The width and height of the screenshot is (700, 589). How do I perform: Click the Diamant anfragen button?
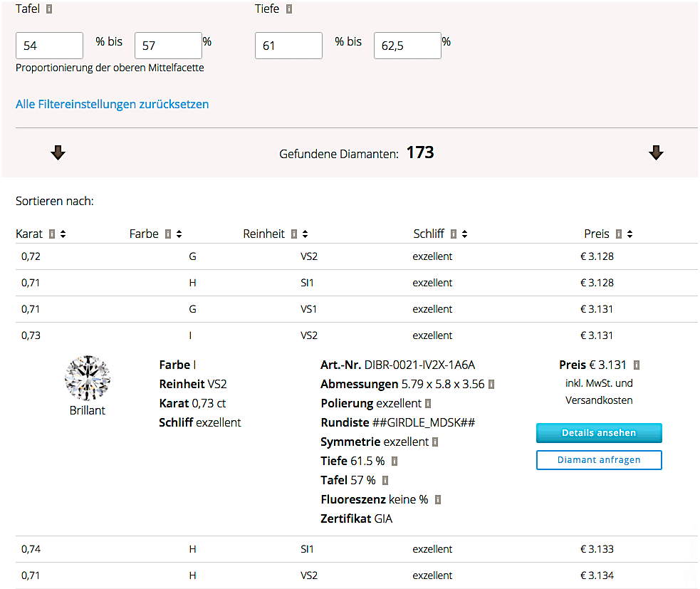599,460
